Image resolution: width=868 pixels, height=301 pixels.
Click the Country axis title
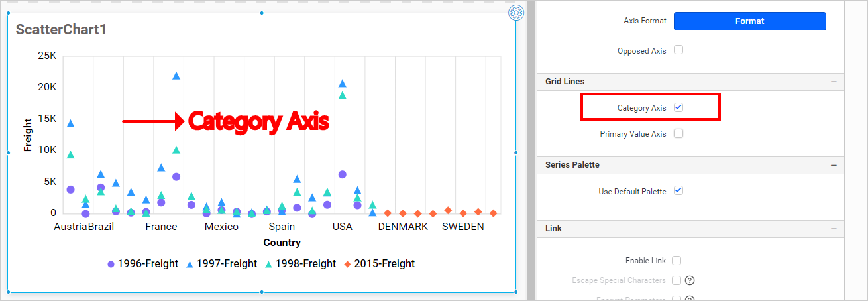(282, 243)
